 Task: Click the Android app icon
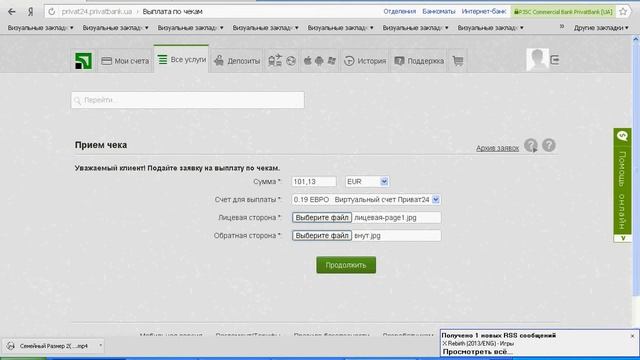(x=319, y=61)
